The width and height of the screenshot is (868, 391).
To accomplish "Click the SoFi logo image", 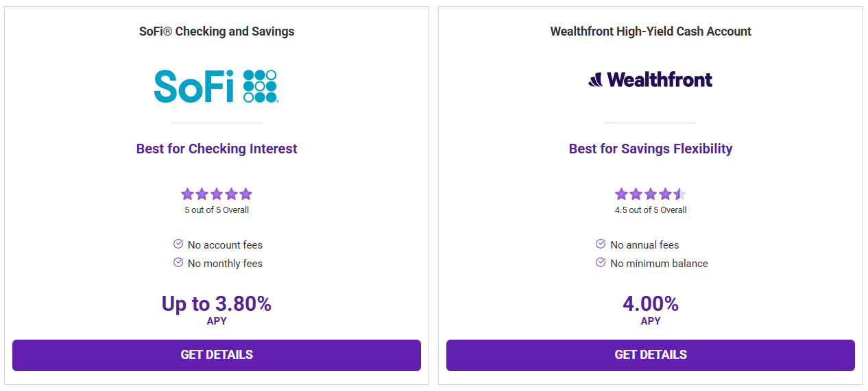I will 216,86.
